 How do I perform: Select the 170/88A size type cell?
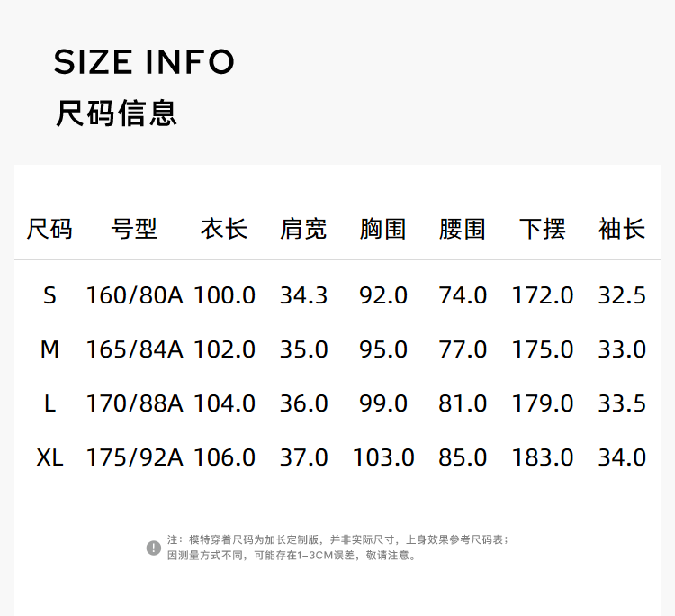(134, 403)
